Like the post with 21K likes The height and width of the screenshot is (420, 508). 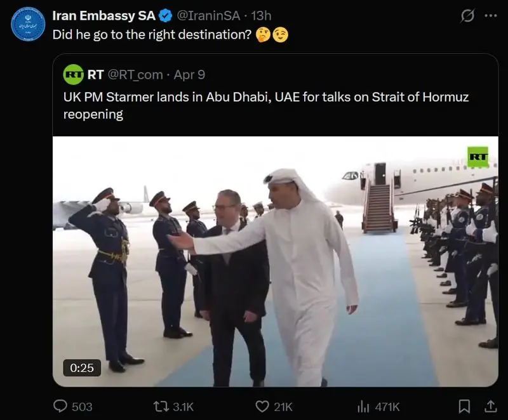point(262,406)
